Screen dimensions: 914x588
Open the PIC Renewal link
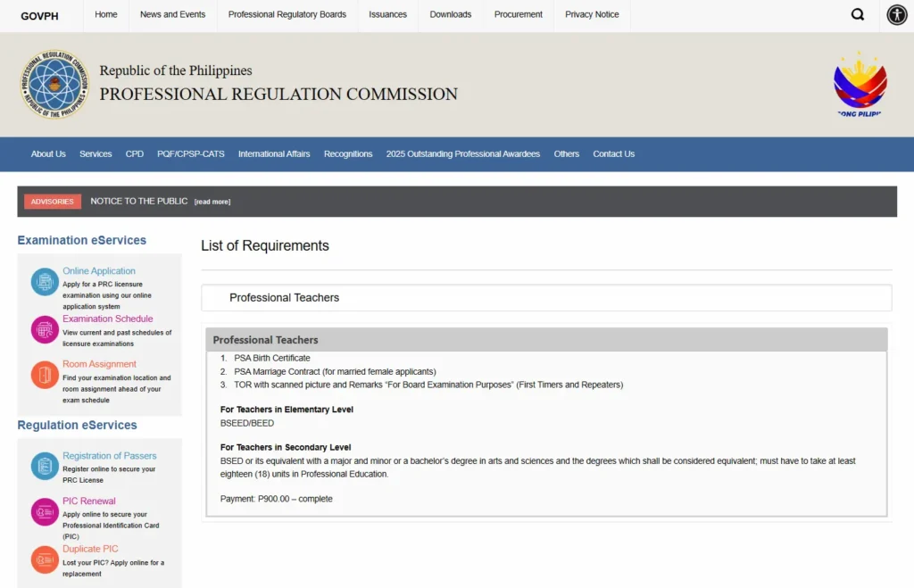point(89,501)
